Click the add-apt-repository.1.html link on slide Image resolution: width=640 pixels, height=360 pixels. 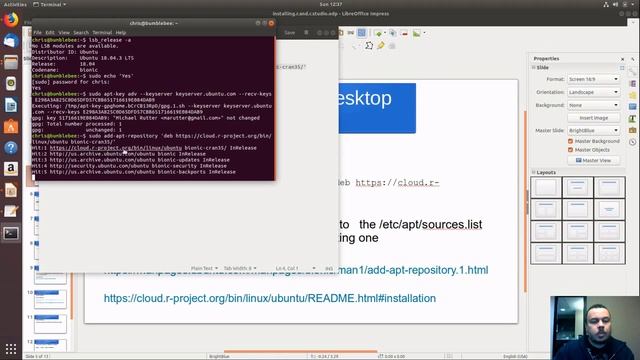[x=413, y=270]
